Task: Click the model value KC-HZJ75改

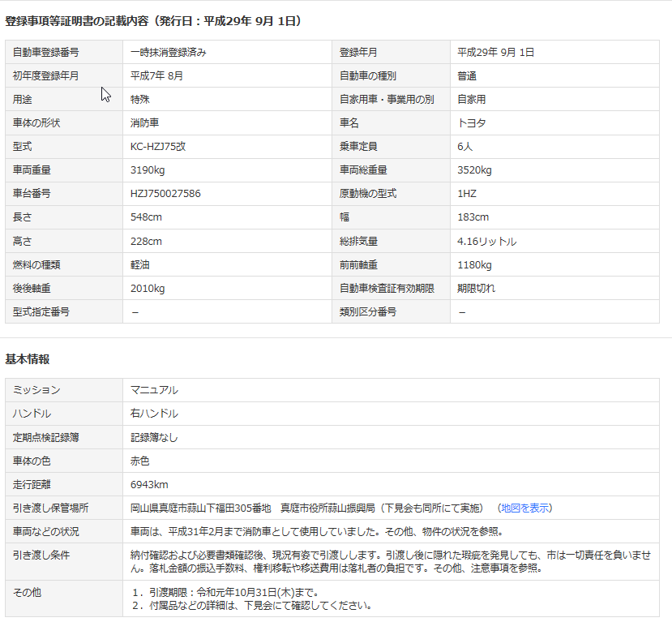Action: pos(159,147)
